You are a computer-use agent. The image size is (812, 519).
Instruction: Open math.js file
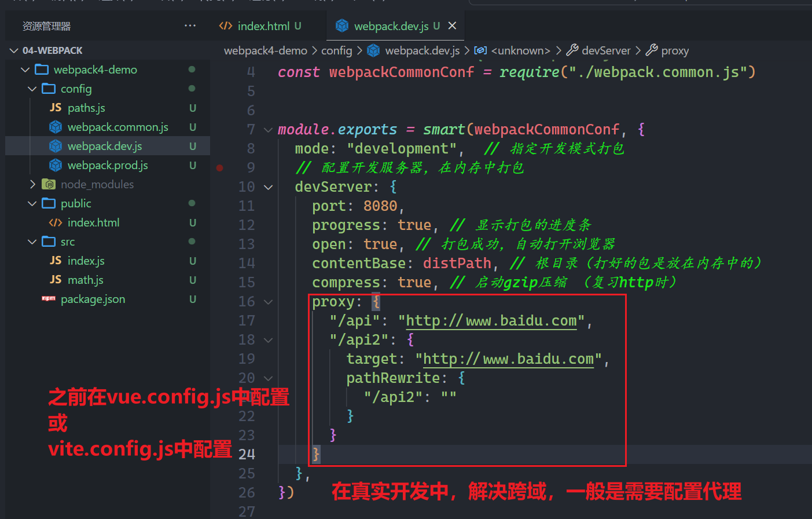click(85, 280)
